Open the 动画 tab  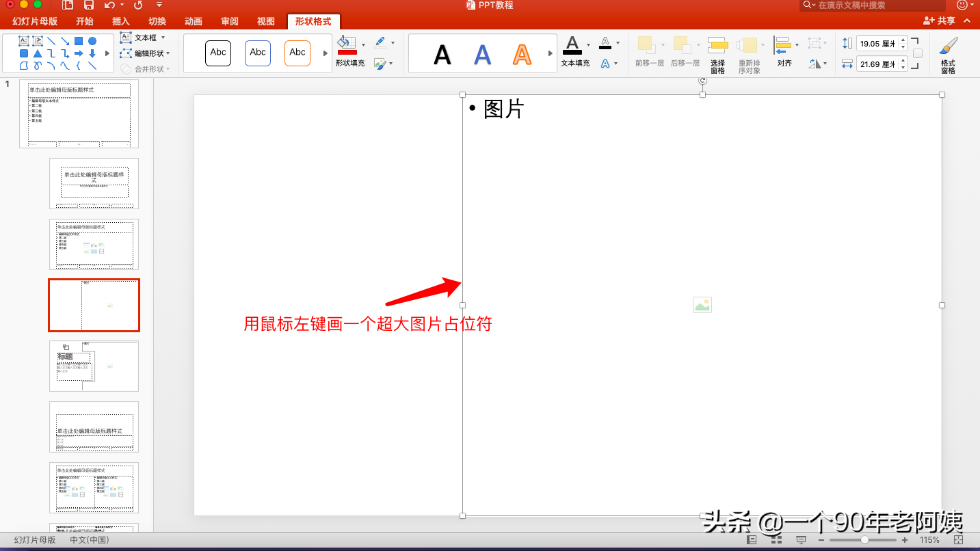[x=194, y=22]
